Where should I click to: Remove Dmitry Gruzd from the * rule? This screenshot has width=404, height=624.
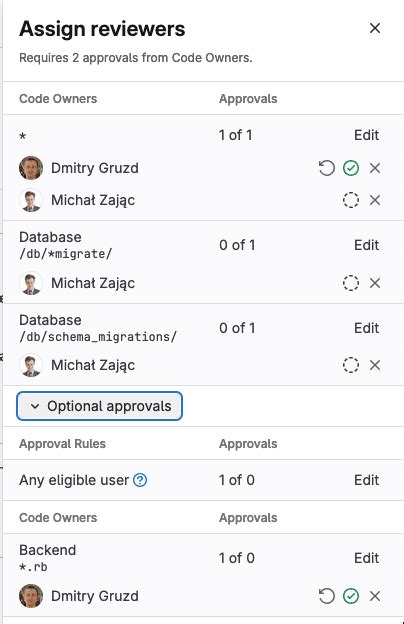(375, 168)
